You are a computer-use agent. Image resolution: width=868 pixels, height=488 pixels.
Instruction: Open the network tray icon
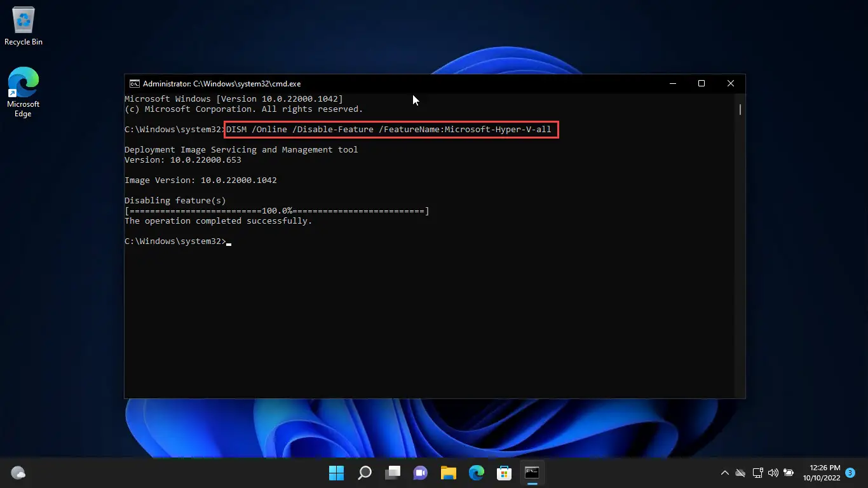coord(757,473)
